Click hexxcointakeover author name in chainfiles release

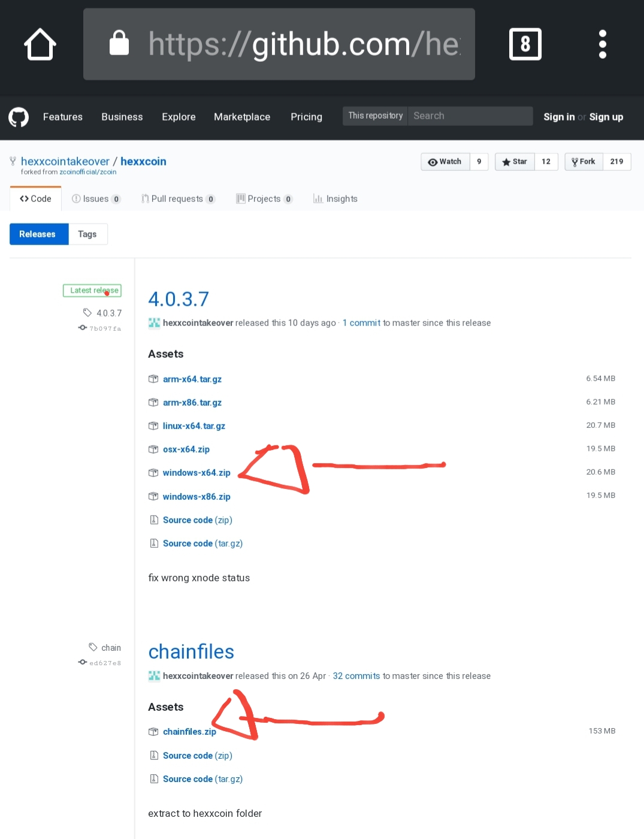click(198, 676)
